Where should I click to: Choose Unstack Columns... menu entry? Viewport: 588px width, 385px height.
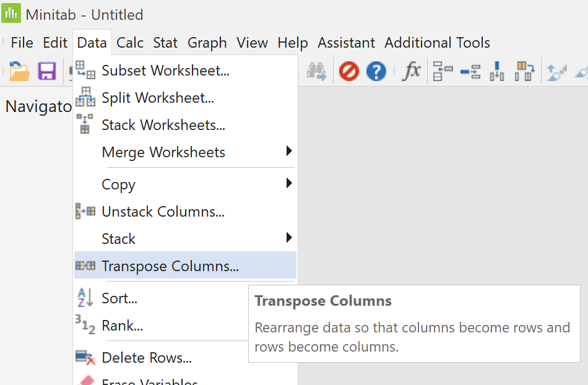coord(185,212)
